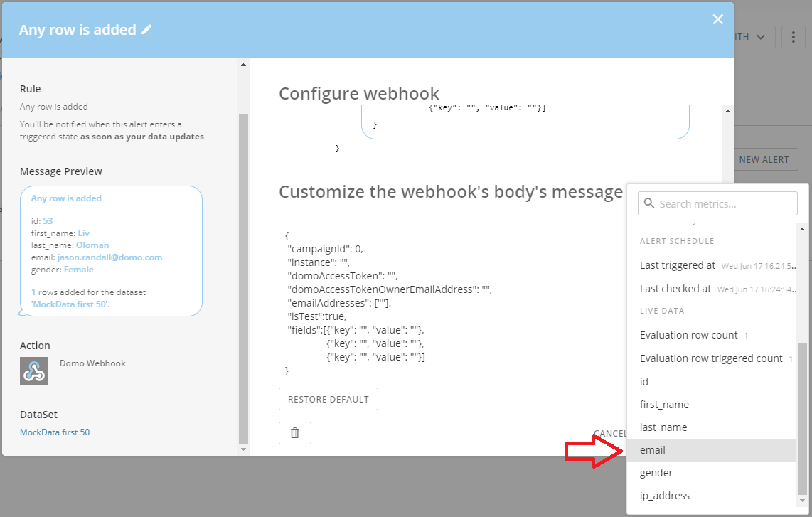Click inside the webhook body message editor
The height and width of the screenshot is (517, 812).
[453, 302]
